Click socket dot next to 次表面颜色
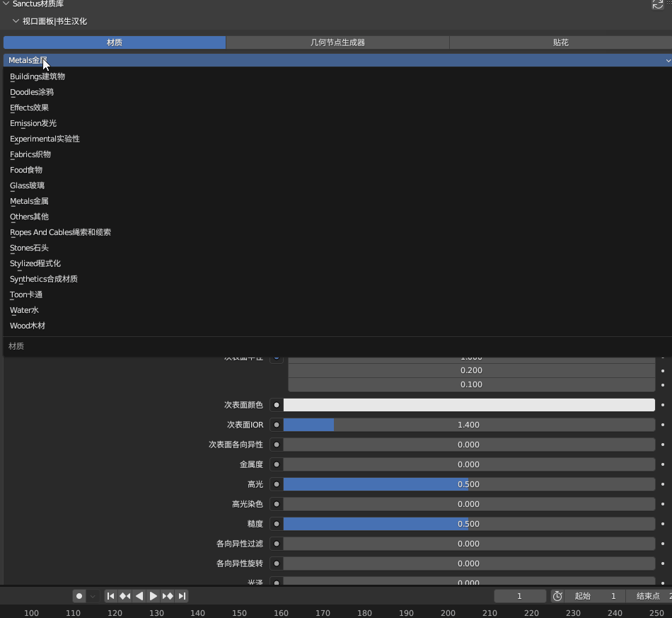Screen dimensions: 672x618 (277, 405)
